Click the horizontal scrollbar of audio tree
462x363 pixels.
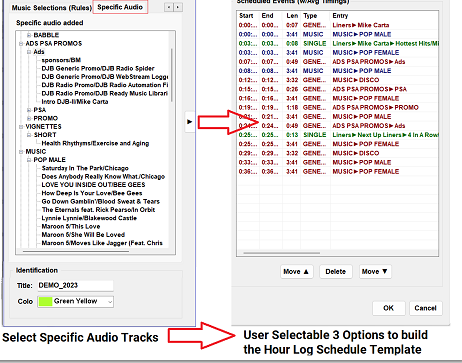pos(76,251)
